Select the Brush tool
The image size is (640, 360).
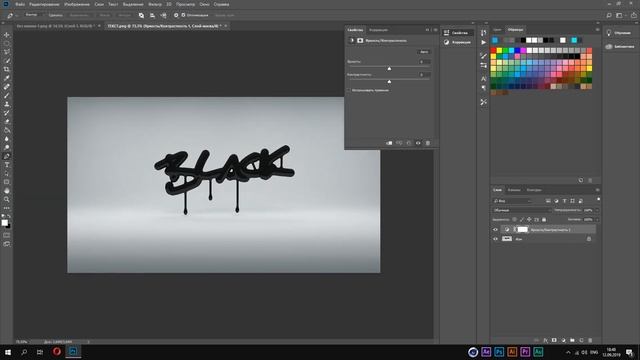7,96
